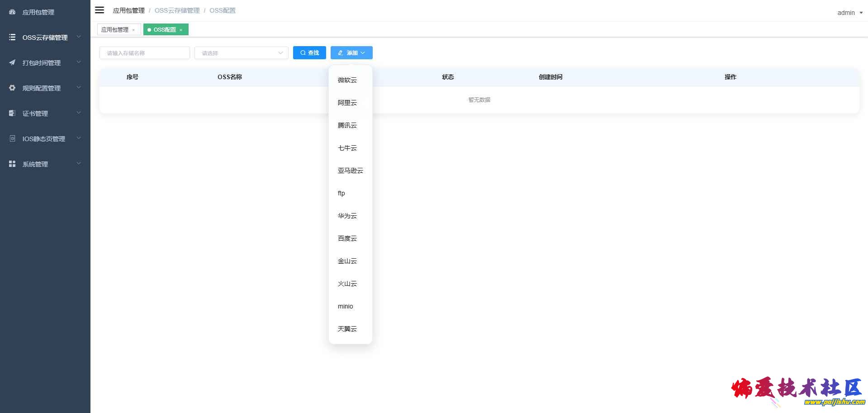Select 阿里云 from the add menu

point(347,103)
